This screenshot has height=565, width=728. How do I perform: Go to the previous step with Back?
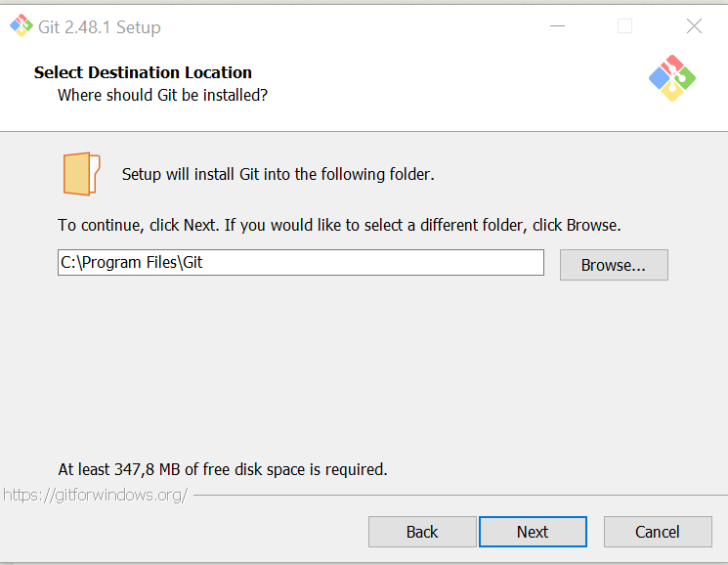tap(422, 532)
